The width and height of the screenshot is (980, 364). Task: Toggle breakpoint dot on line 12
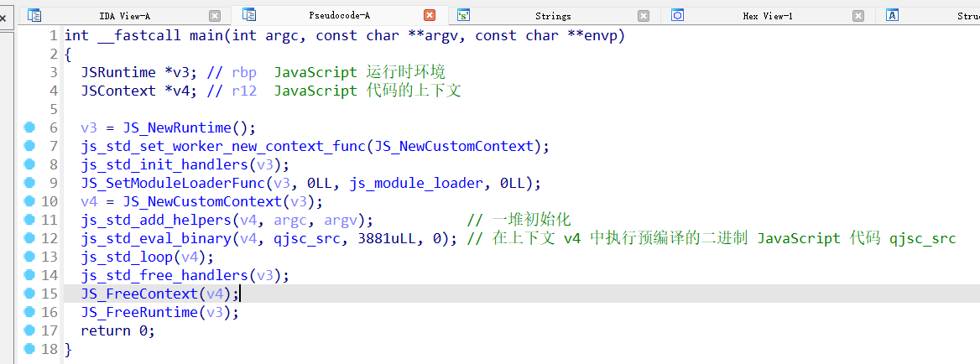tap(29, 238)
